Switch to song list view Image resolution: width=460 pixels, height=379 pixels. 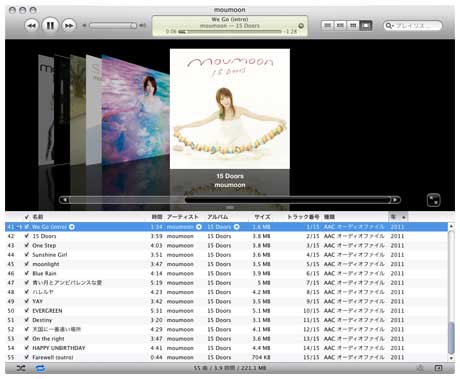328,25
